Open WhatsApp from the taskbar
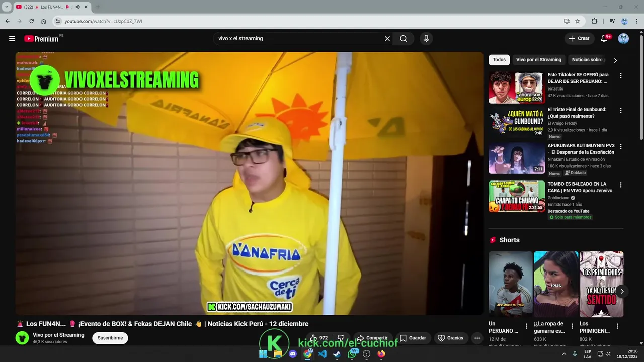 (x=352, y=354)
